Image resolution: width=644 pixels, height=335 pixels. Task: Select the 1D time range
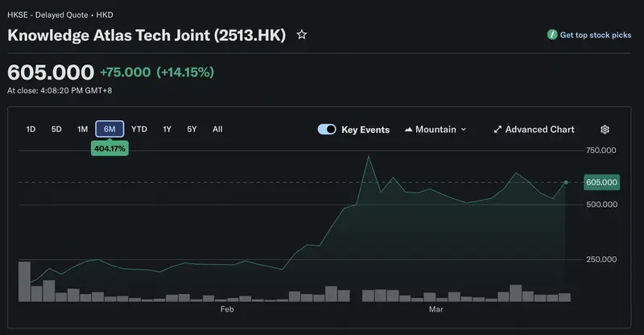click(31, 129)
